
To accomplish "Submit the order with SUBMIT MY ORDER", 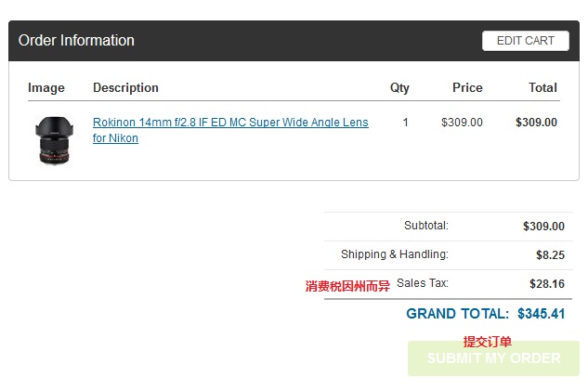I will point(493,358).
